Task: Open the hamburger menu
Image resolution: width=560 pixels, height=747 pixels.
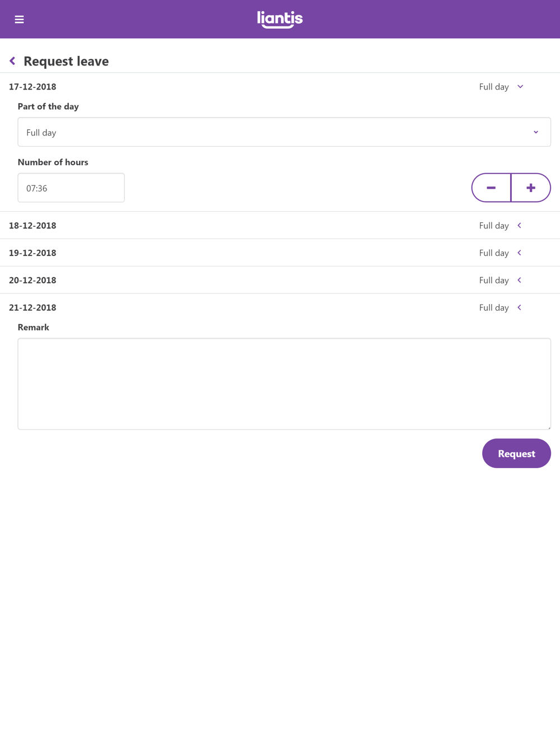Action: click(x=19, y=20)
